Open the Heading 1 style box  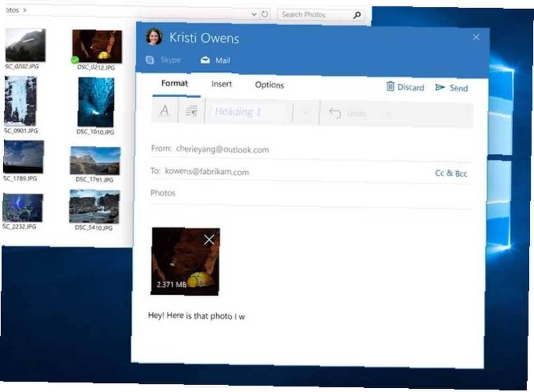249,112
